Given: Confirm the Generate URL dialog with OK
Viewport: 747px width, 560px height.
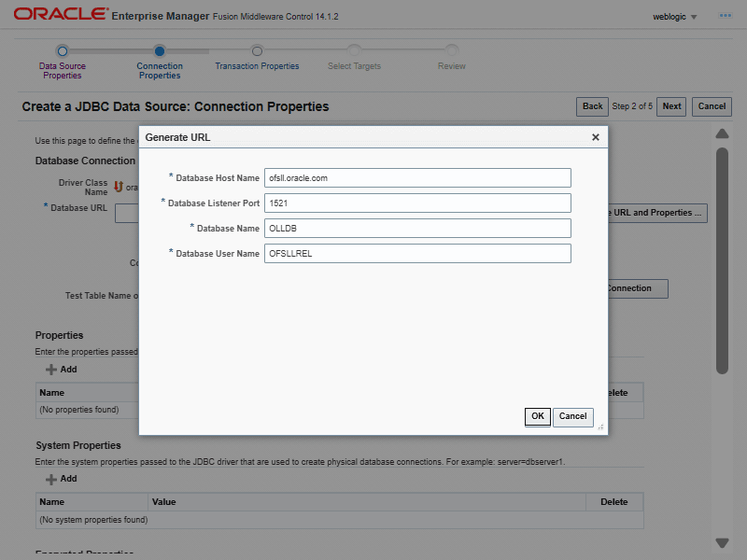Looking at the screenshot, I should pyautogui.click(x=537, y=416).
